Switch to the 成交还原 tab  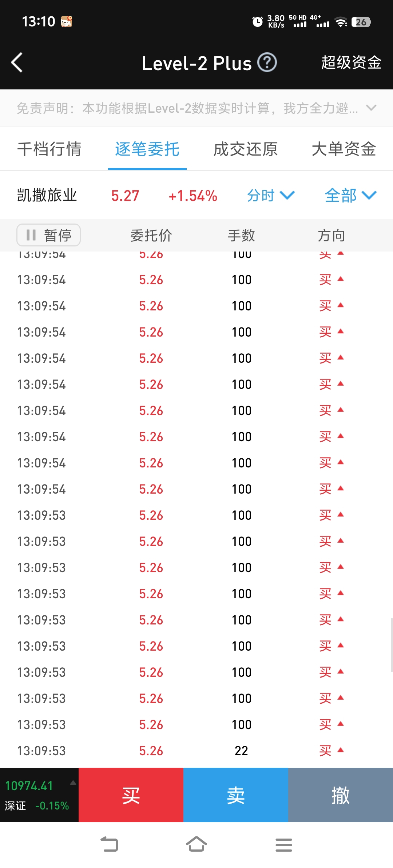click(246, 149)
